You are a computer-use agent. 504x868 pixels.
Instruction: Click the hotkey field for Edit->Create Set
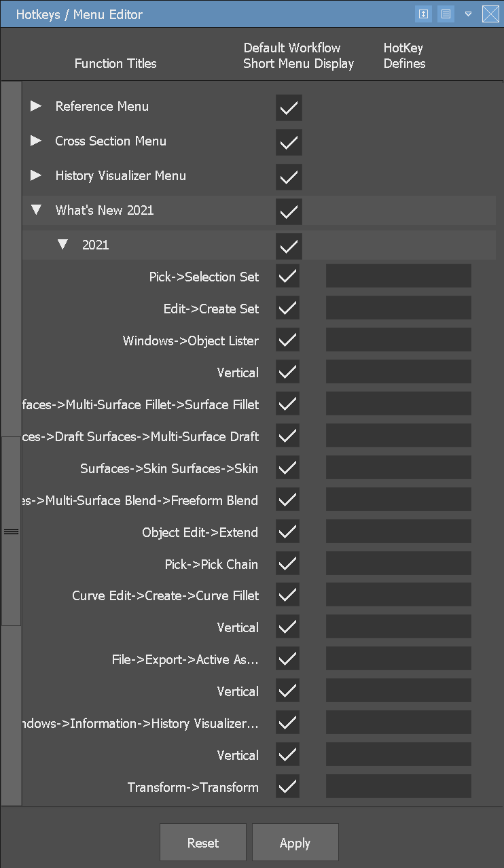(398, 307)
